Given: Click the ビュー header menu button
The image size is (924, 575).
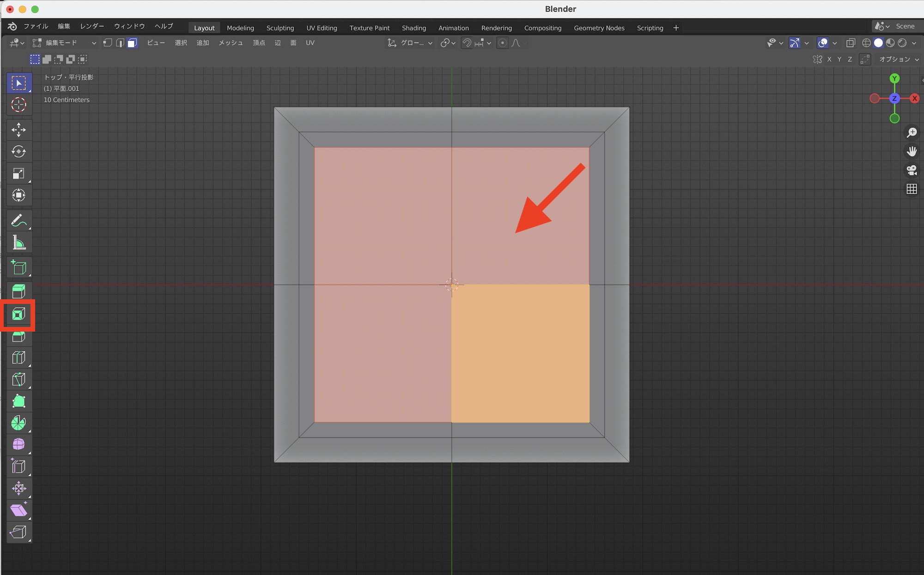Looking at the screenshot, I should click(156, 43).
